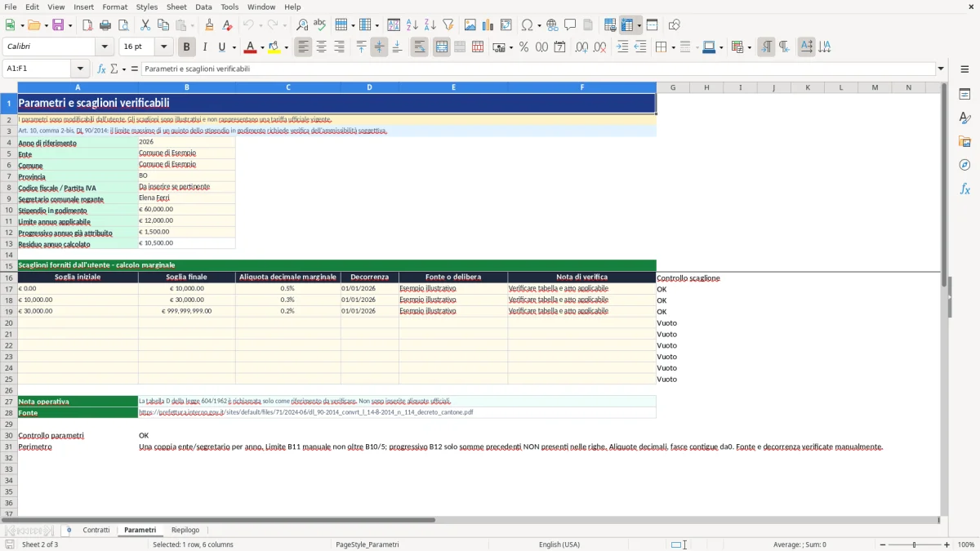Open the sidebar Properties panel
Image resolution: width=980 pixels, height=551 pixels.
click(964, 95)
